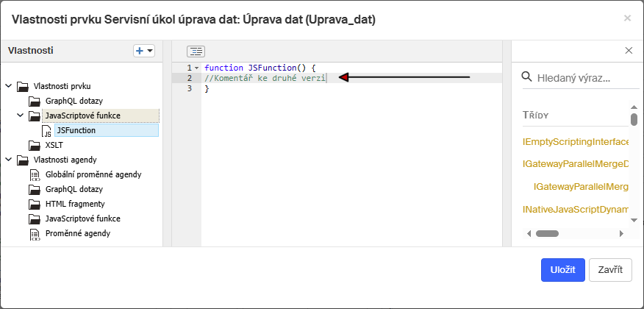Click the Třídy heading
Screen dimensions: 644x309
tap(536, 115)
